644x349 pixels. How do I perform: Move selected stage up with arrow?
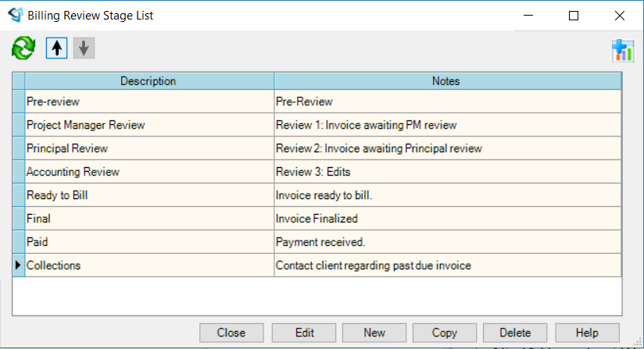[x=57, y=48]
